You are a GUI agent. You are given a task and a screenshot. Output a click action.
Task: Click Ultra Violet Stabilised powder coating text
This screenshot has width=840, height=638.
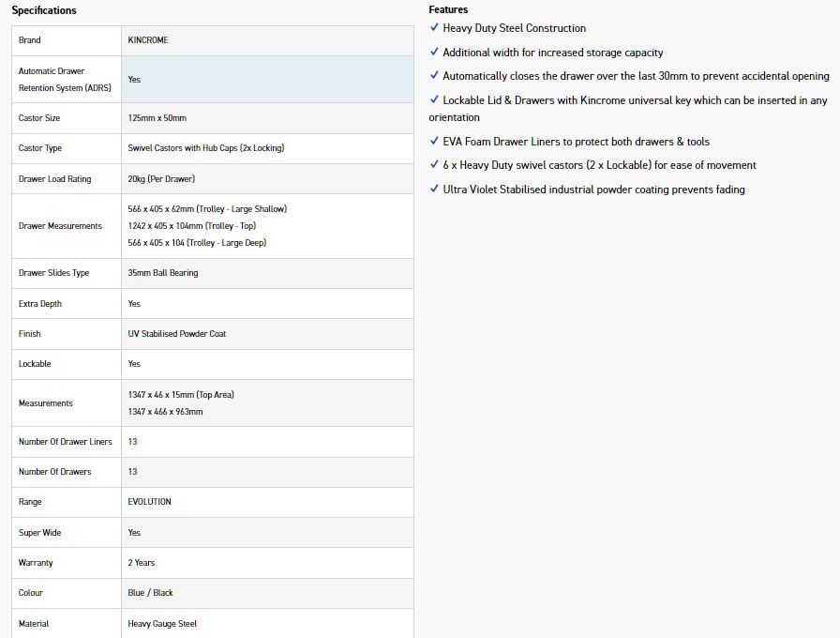pos(593,190)
